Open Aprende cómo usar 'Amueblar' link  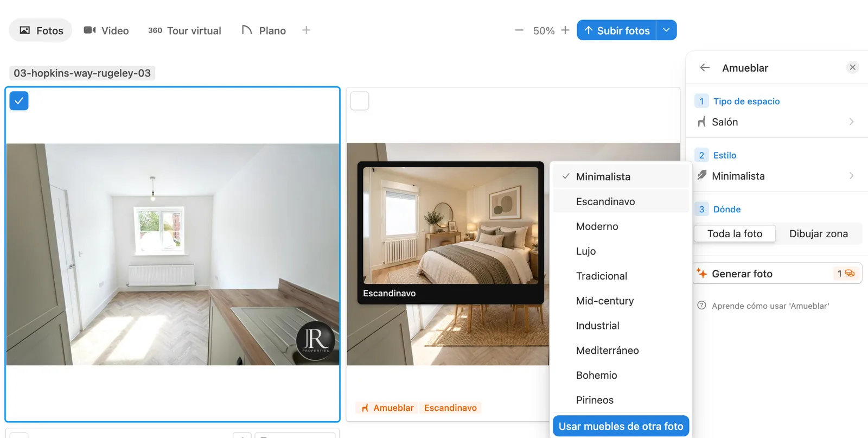(770, 306)
